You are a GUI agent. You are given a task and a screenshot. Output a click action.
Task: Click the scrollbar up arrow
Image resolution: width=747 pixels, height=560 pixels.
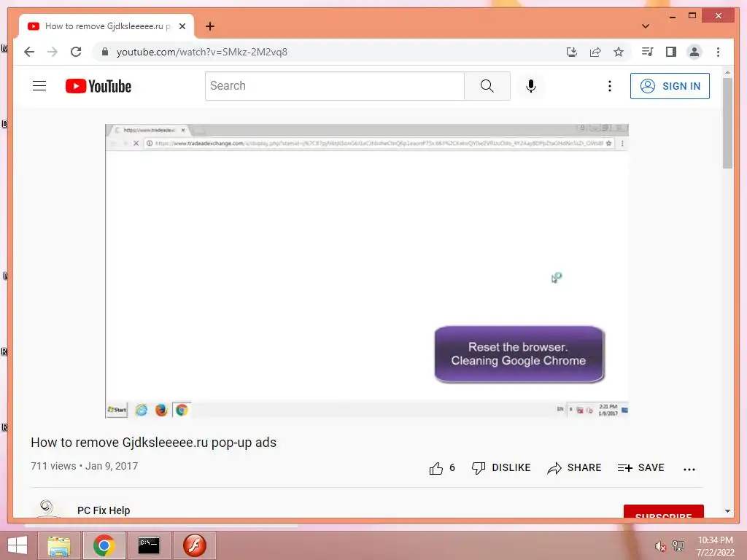pos(727,72)
